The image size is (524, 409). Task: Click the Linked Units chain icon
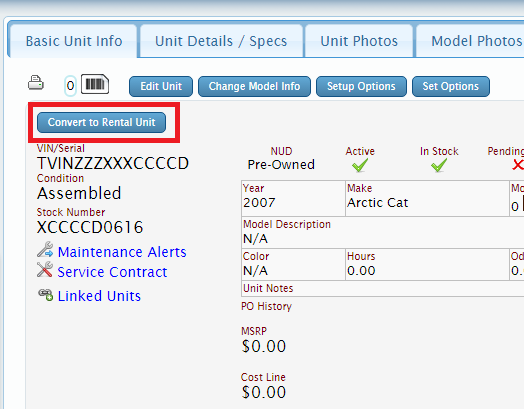[x=45, y=295]
